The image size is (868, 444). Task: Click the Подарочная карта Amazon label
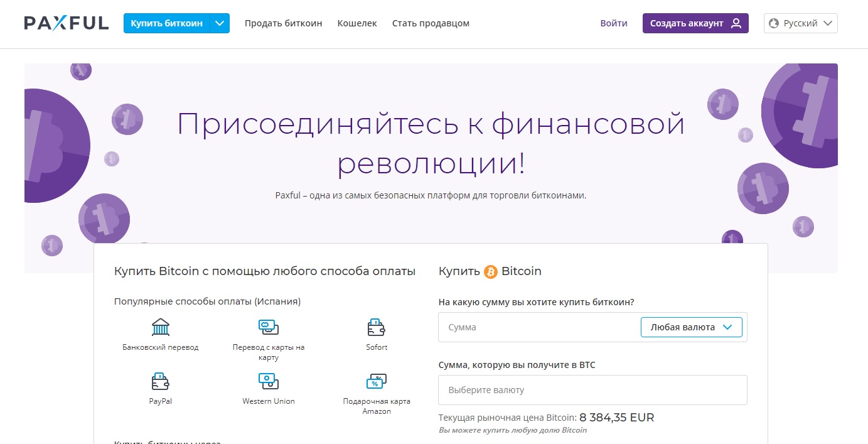point(377,406)
